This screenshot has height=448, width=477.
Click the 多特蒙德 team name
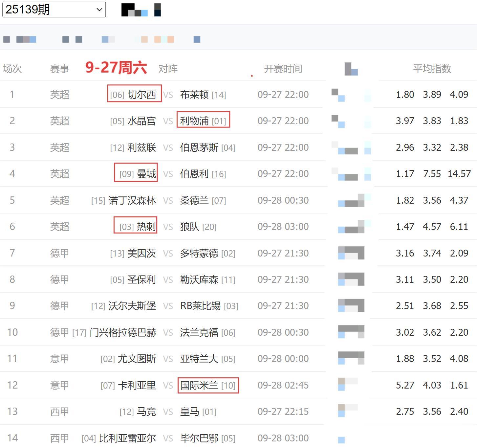click(199, 253)
